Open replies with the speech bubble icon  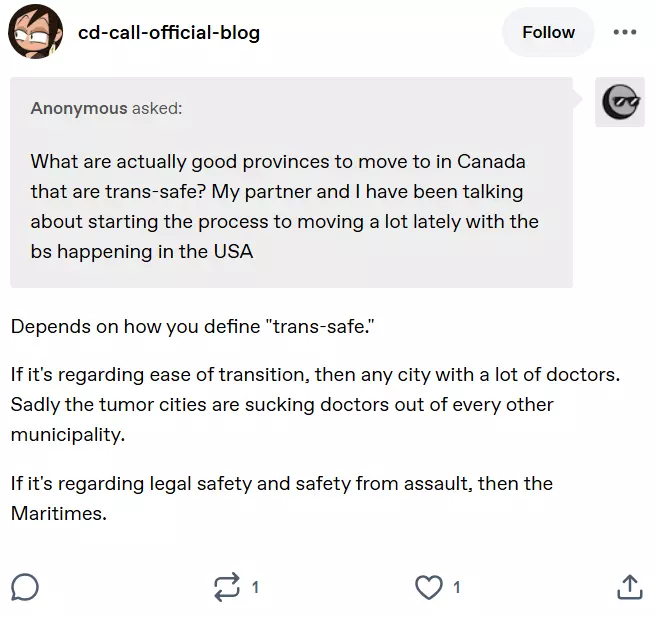(25, 587)
